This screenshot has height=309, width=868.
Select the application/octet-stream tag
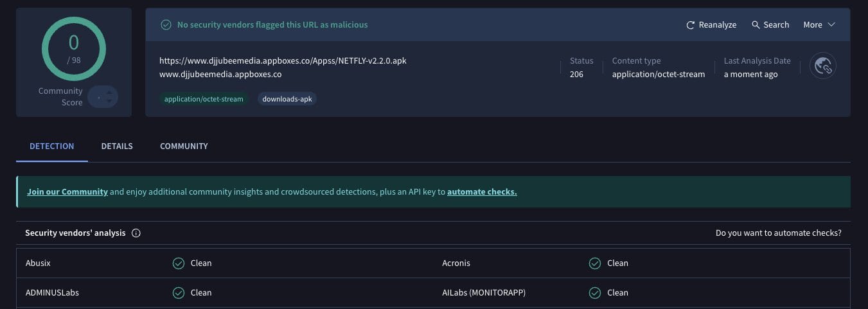204,99
